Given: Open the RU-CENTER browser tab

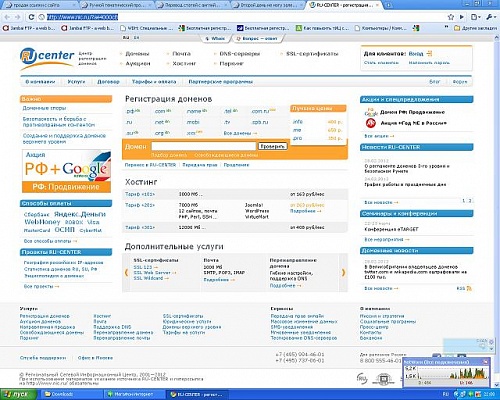Looking at the screenshot, I should pyautogui.click(x=343, y=5).
